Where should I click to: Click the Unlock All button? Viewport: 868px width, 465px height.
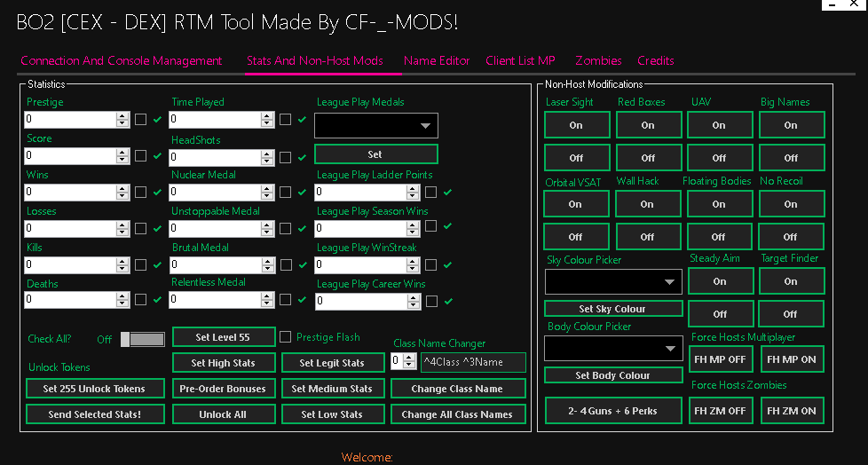coord(224,414)
